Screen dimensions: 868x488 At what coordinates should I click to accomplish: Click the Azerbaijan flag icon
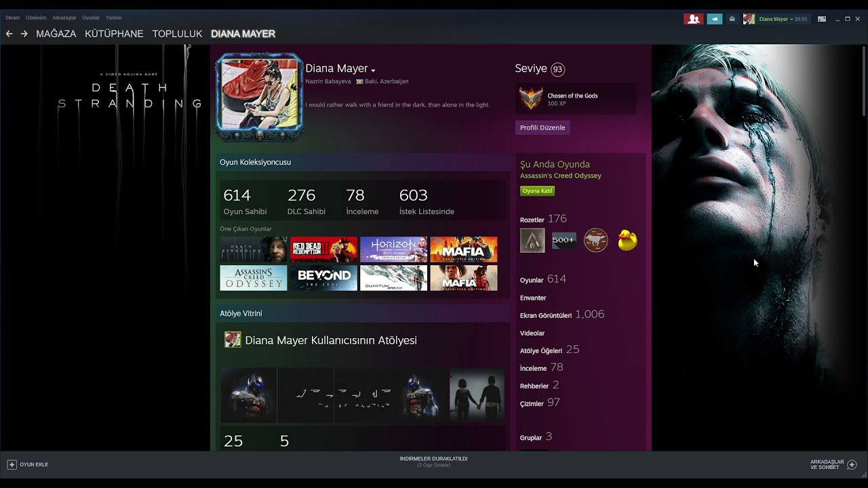(359, 81)
